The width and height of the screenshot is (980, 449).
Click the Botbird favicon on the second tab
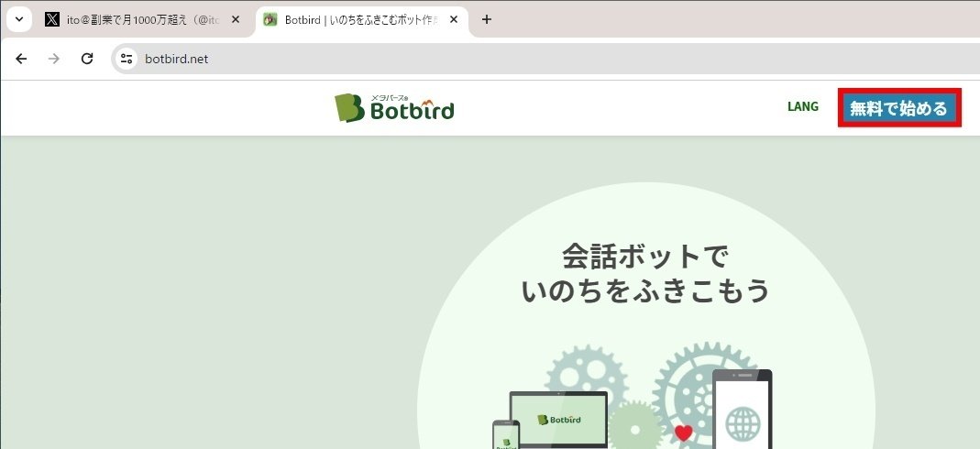(270, 19)
